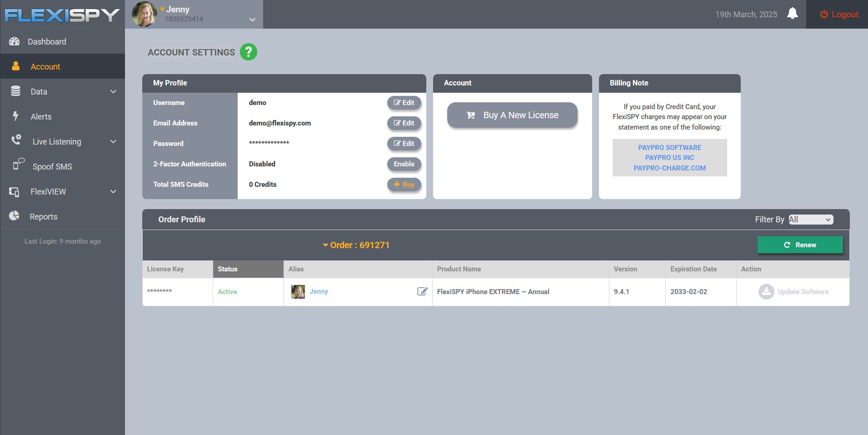Open the green Account Settings help icon
Screen dimensions: 868x435
pos(249,52)
